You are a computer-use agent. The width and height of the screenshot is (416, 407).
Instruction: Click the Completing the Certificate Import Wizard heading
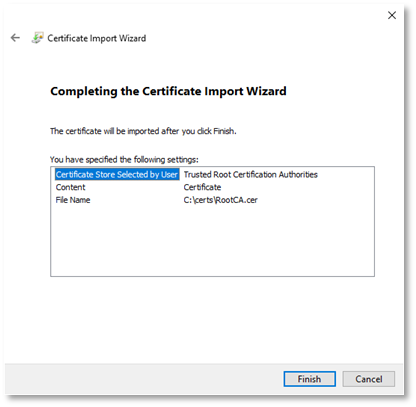pyautogui.click(x=168, y=91)
